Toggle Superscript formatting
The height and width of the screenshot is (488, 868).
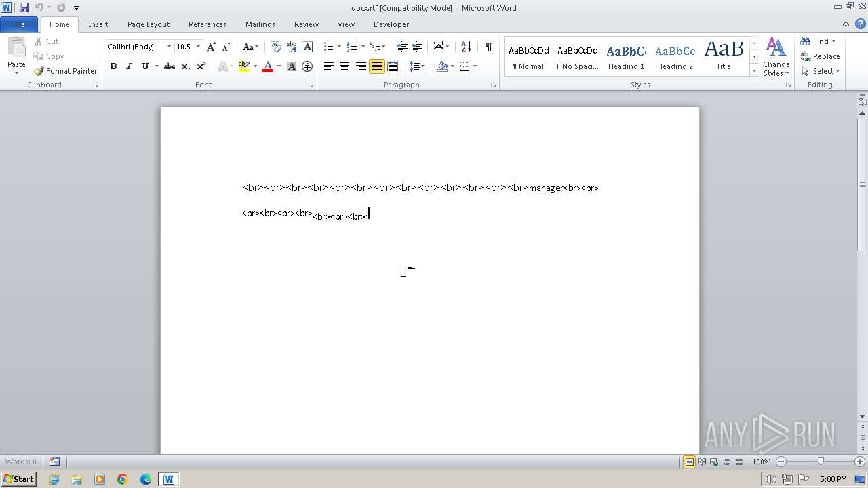point(201,66)
